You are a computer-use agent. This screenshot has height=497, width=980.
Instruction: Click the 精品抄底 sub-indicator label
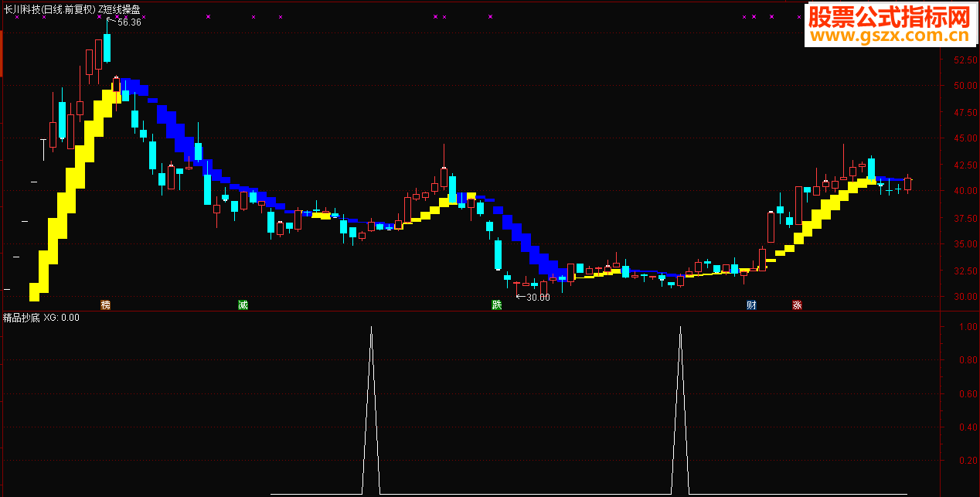point(22,318)
